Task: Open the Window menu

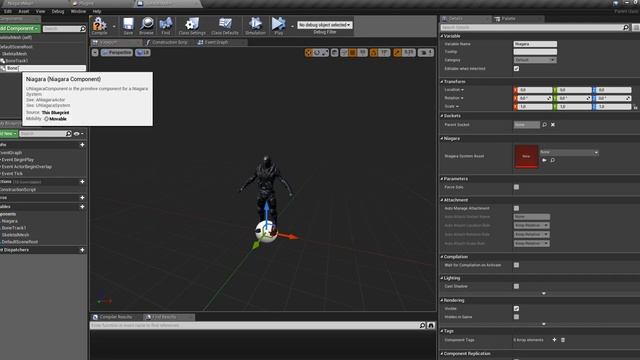Action: [x=78, y=11]
